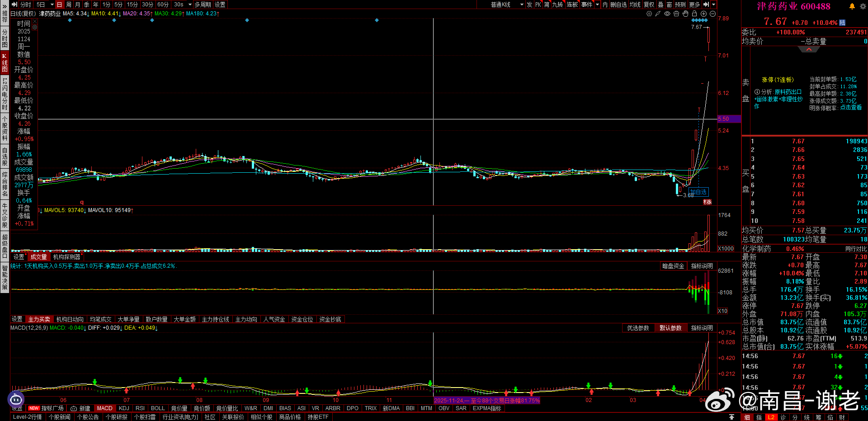Switch to the 60分 period tab
The image size is (868, 421).
(163, 5)
